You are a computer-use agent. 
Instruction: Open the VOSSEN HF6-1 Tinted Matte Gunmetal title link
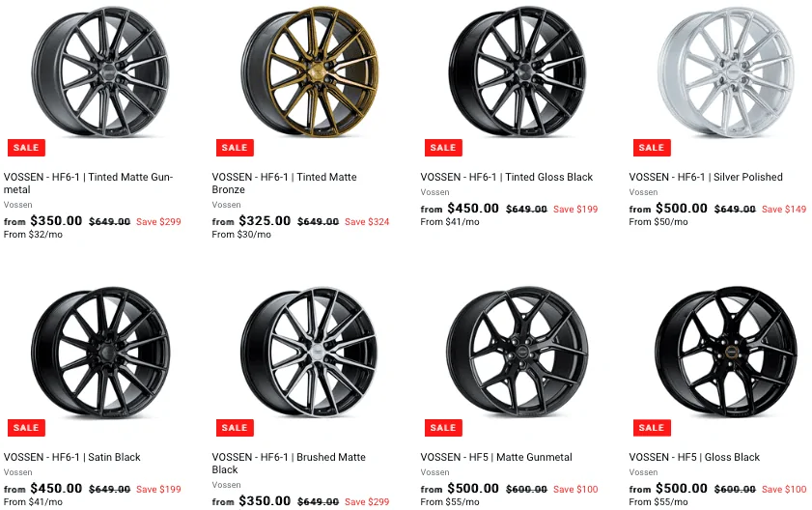click(88, 184)
